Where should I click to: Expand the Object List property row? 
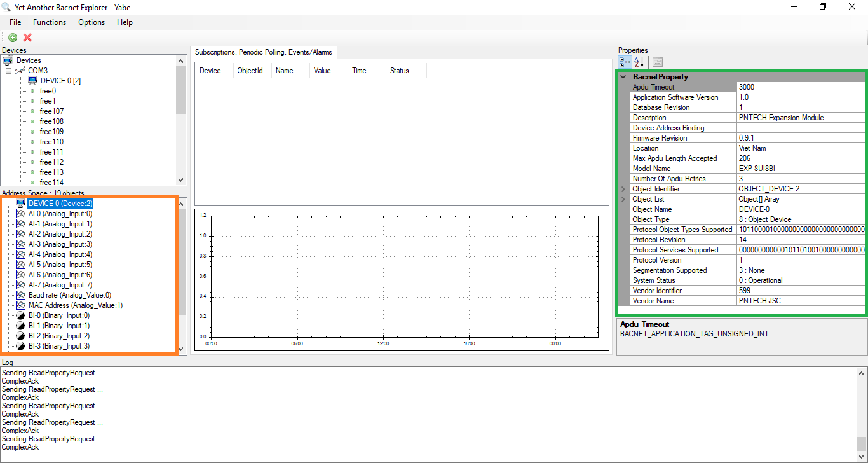[x=623, y=198]
